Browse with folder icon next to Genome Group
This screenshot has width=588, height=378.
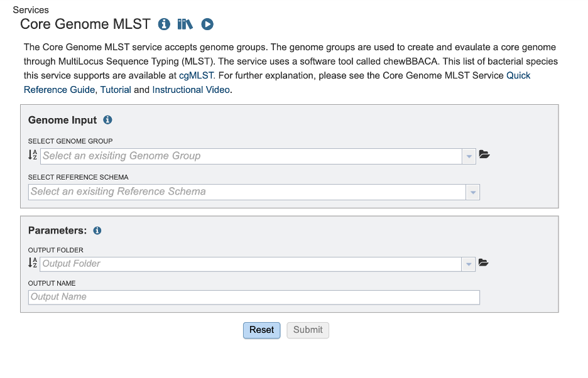point(484,154)
